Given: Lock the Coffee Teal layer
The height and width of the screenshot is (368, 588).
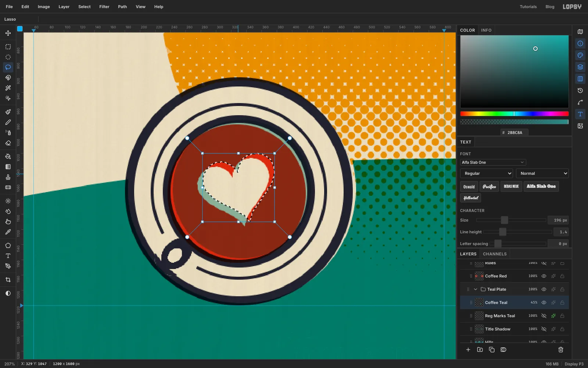Looking at the screenshot, I should tap(562, 302).
